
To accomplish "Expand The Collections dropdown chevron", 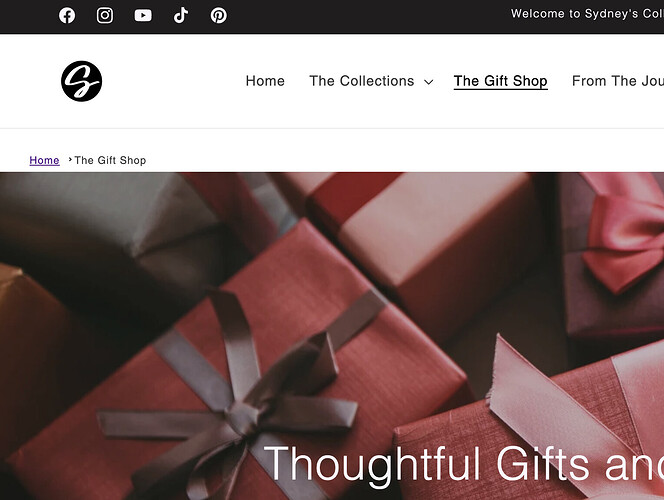I will pyautogui.click(x=429, y=82).
